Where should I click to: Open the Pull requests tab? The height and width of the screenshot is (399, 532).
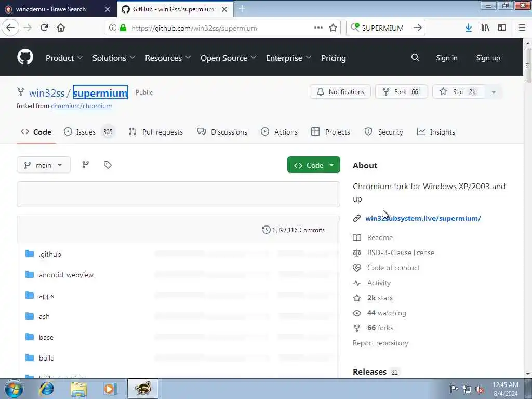[x=156, y=132]
